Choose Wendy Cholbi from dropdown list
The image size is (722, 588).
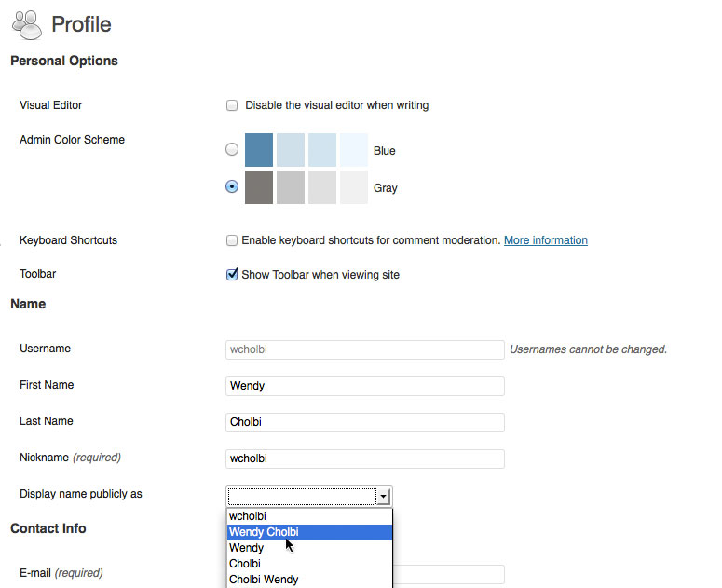309,532
